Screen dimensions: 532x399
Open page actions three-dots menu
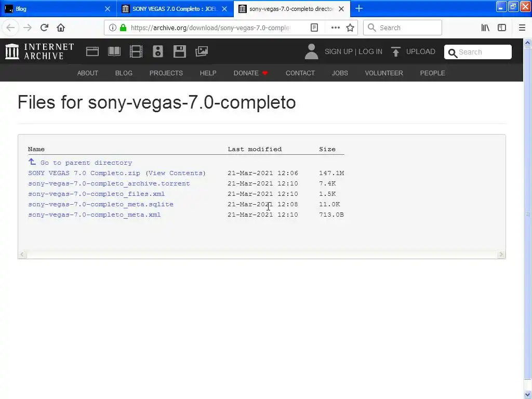pos(335,28)
